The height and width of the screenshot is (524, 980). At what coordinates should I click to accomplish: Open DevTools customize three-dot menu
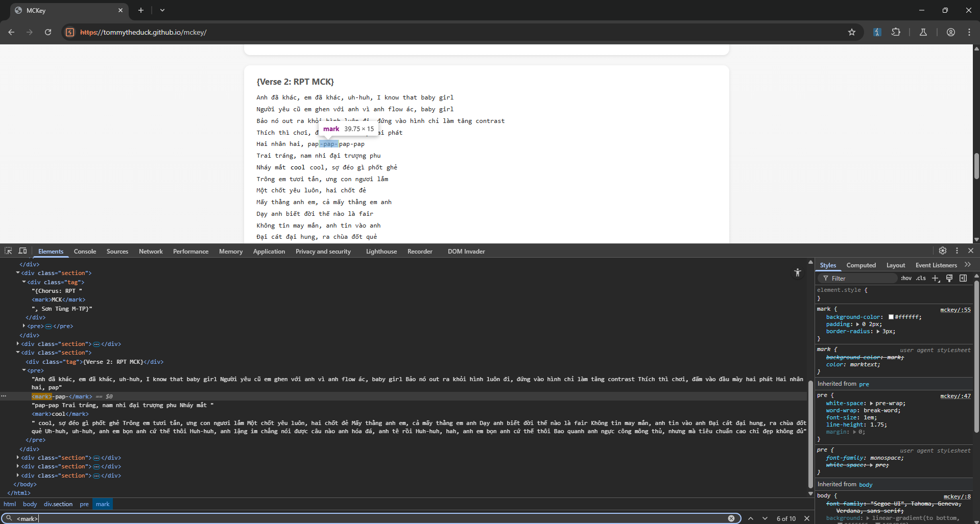(957, 251)
